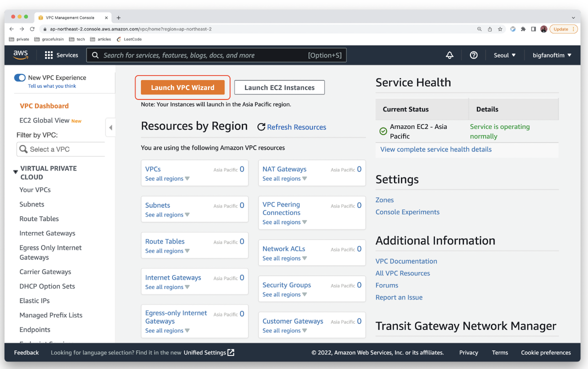The image size is (588, 369).
Task: Open Route Tables in the sidebar
Action: [39, 218]
